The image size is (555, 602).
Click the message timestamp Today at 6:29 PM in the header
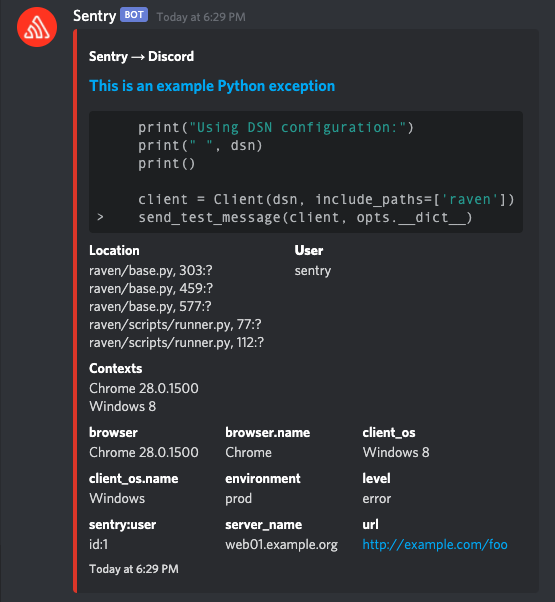click(x=201, y=17)
